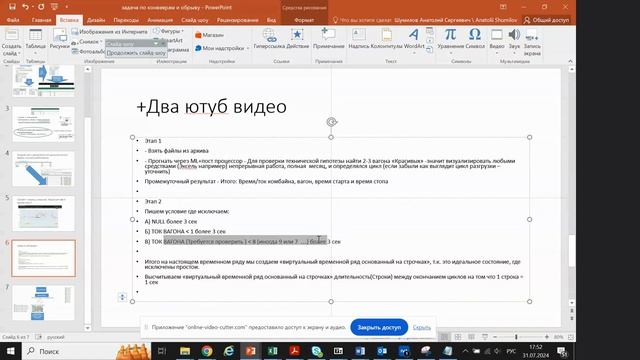Open the Файл tab
This screenshot has width=640, height=360.
13,20
